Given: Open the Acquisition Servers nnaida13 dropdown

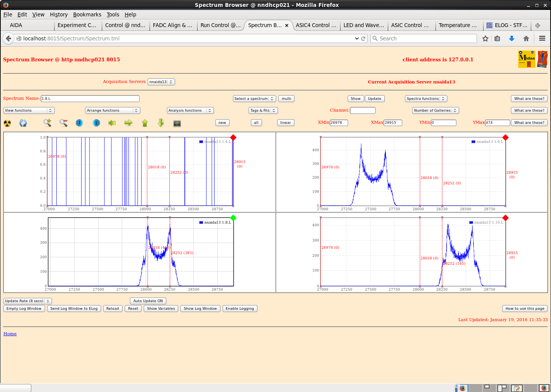Looking at the screenshot, I should (x=161, y=82).
